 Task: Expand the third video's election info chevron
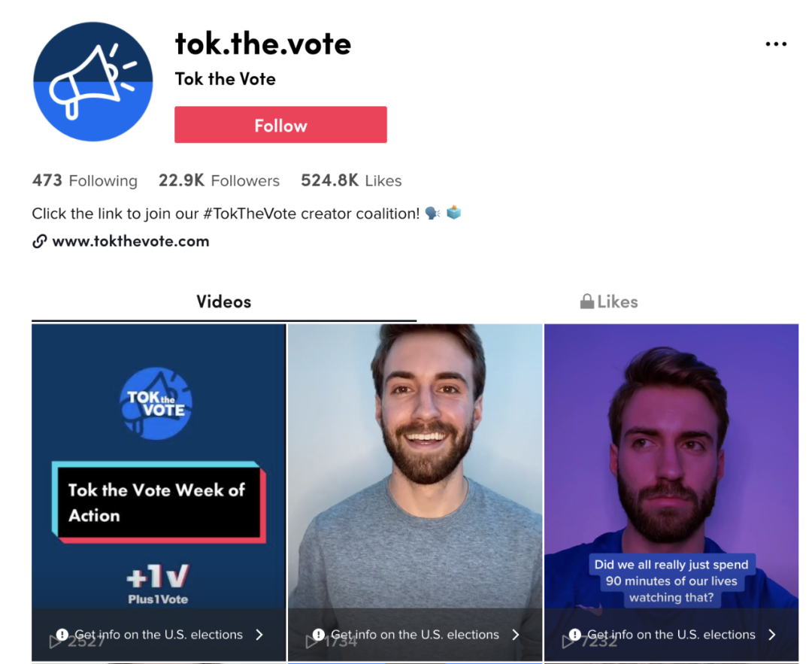tap(771, 635)
